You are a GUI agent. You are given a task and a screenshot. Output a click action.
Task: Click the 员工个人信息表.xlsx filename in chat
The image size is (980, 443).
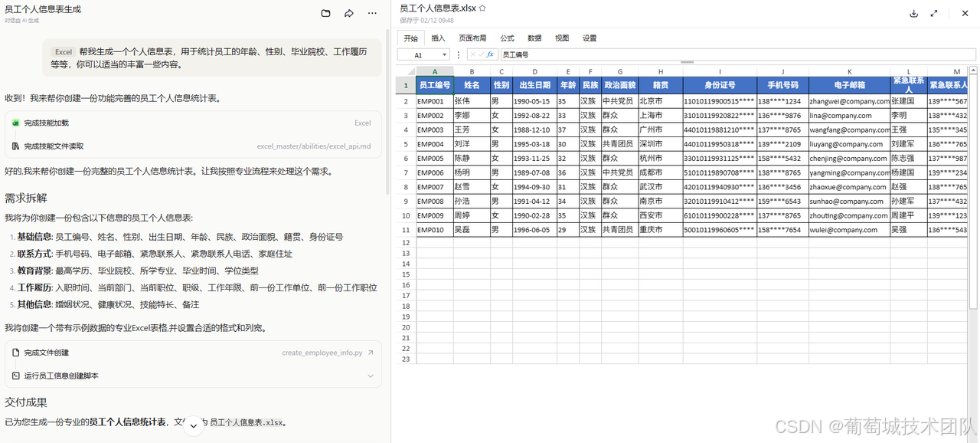tap(247, 422)
